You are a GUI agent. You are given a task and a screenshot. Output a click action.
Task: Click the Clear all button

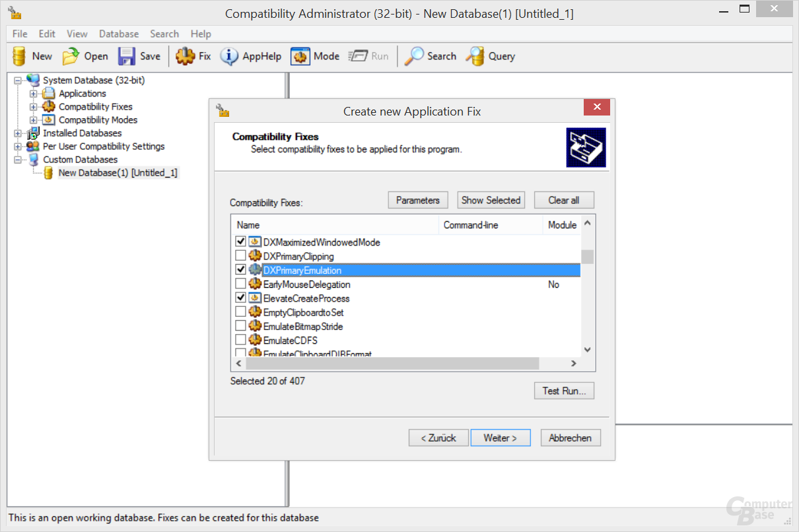pos(564,200)
